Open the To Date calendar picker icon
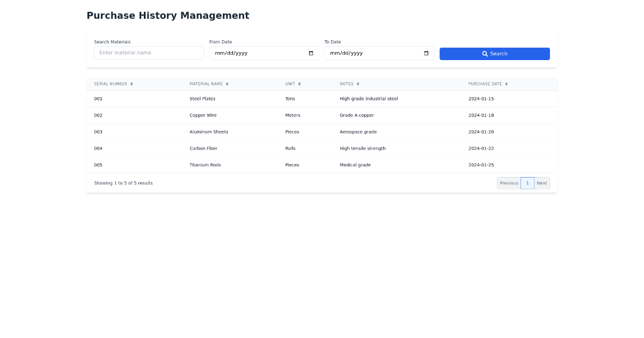644x338 pixels. coord(425,53)
